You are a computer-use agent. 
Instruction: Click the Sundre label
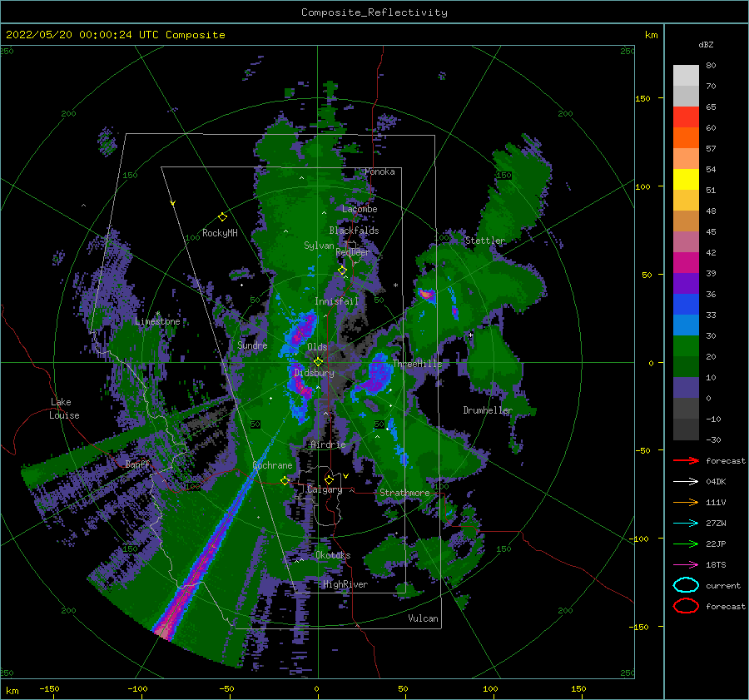click(252, 345)
